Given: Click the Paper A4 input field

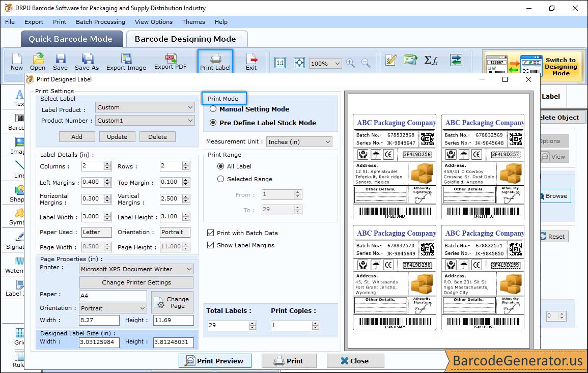Looking at the screenshot, I should (113, 296).
